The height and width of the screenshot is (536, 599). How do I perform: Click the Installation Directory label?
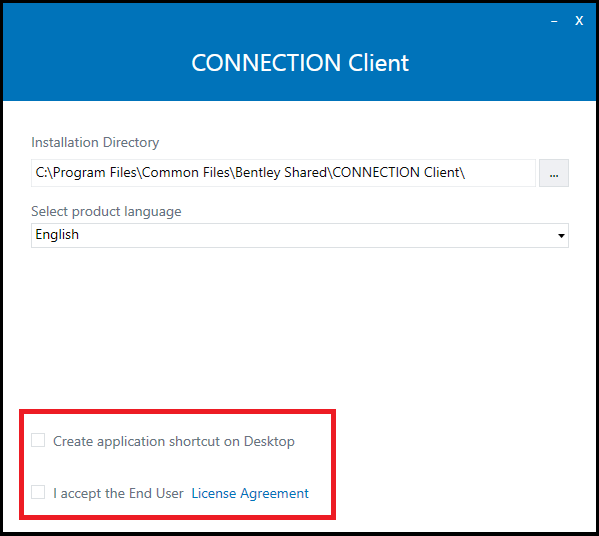(x=95, y=143)
